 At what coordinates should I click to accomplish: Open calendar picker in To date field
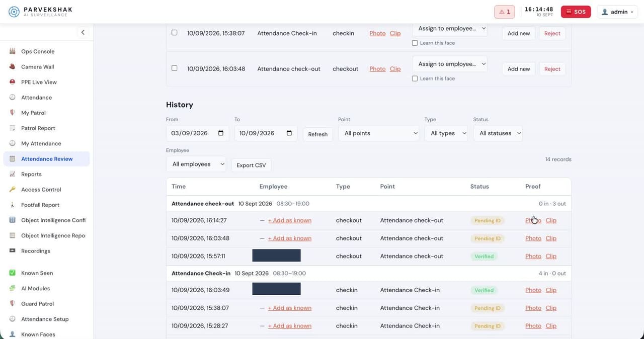point(289,133)
